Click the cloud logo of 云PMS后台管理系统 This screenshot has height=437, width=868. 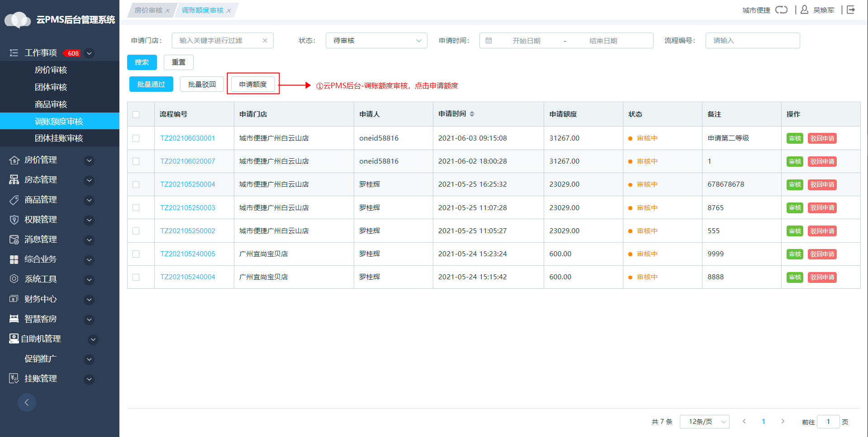[x=18, y=20]
